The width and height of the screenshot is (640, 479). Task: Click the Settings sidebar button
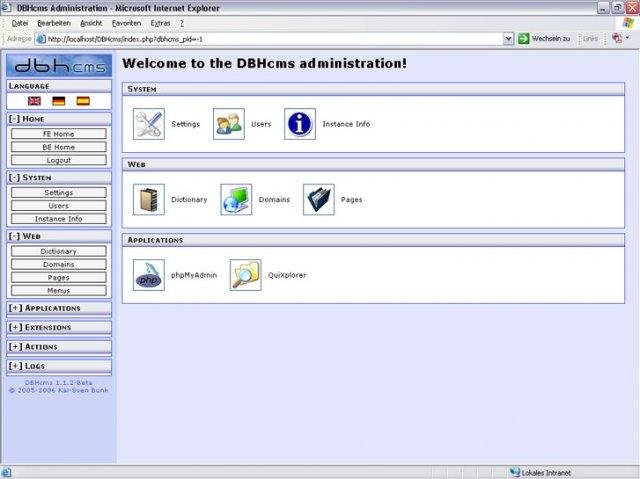coord(59,193)
